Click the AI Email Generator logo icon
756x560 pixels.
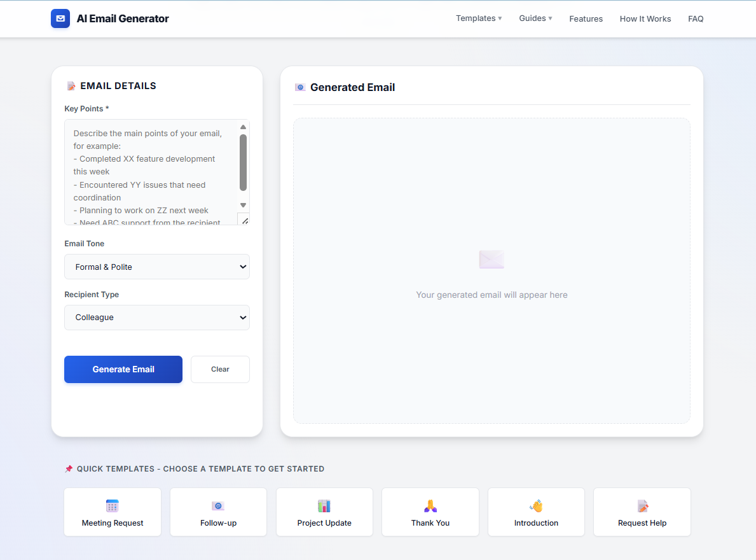click(x=60, y=18)
